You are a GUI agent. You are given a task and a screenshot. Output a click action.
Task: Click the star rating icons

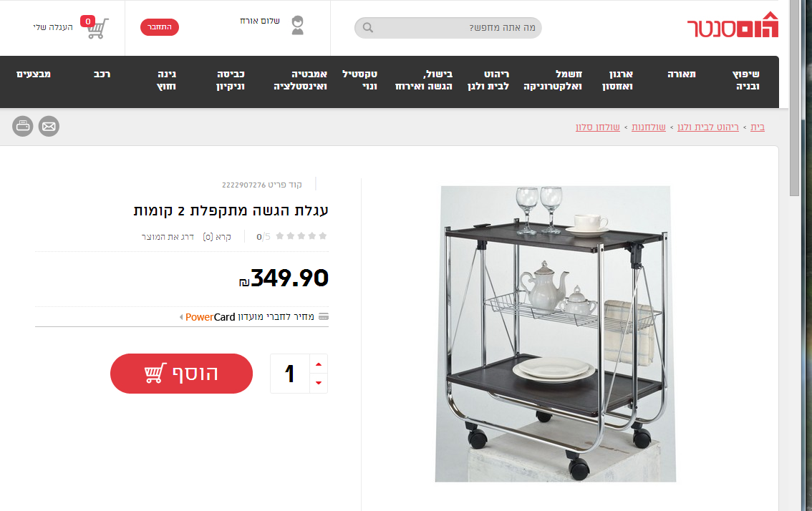point(301,236)
